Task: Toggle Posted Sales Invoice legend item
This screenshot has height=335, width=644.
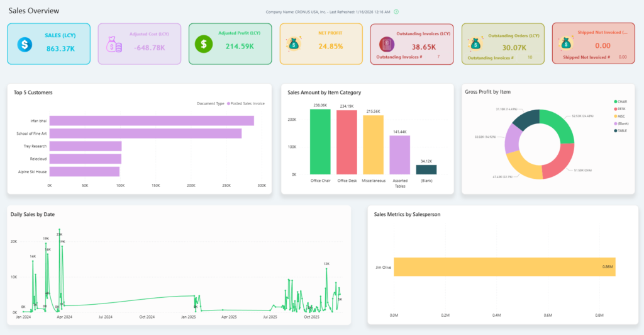Action: pyautogui.click(x=247, y=103)
